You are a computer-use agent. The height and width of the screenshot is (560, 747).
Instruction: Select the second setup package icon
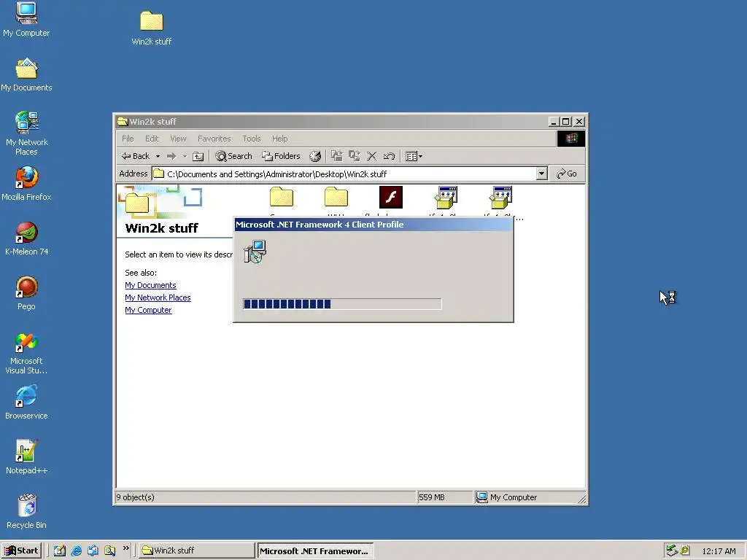coord(501,197)
